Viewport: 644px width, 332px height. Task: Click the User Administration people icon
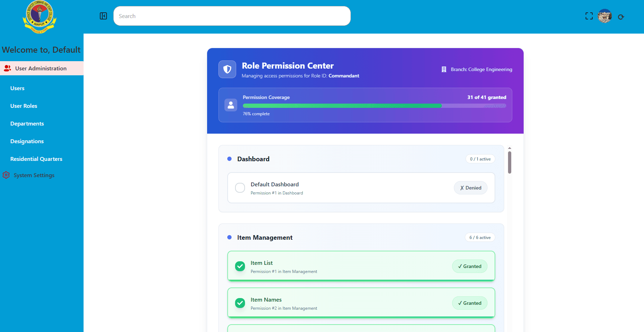point(7,68)
